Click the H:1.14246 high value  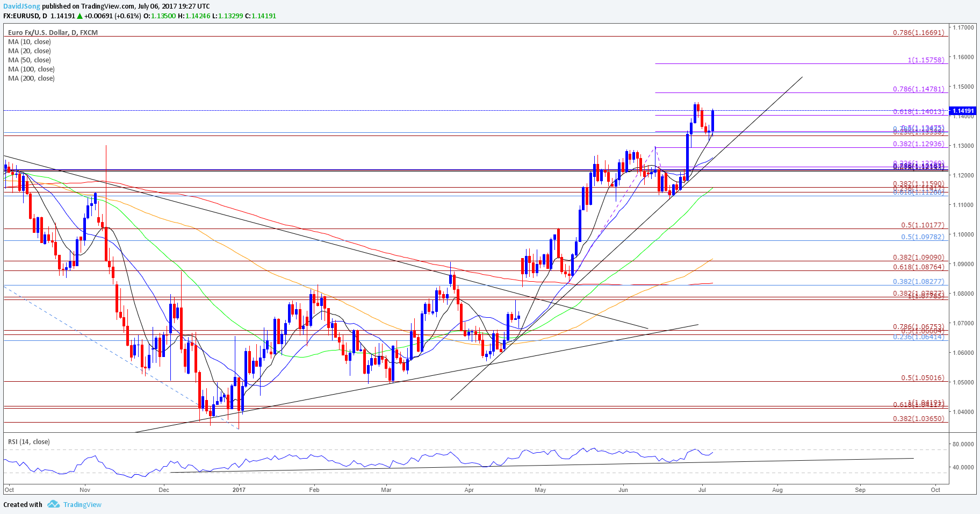point(194,16)
